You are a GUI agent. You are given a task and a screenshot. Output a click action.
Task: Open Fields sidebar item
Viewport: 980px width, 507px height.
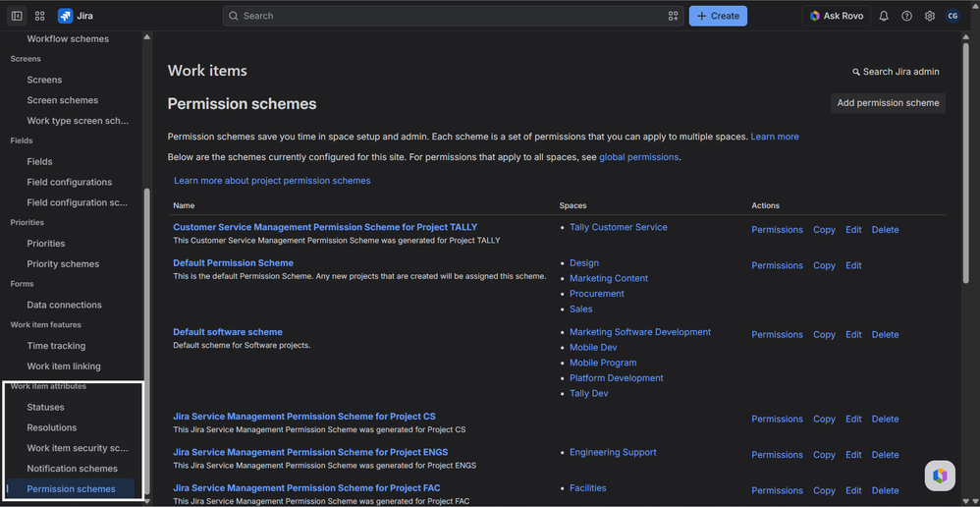(x=39, y=161)
